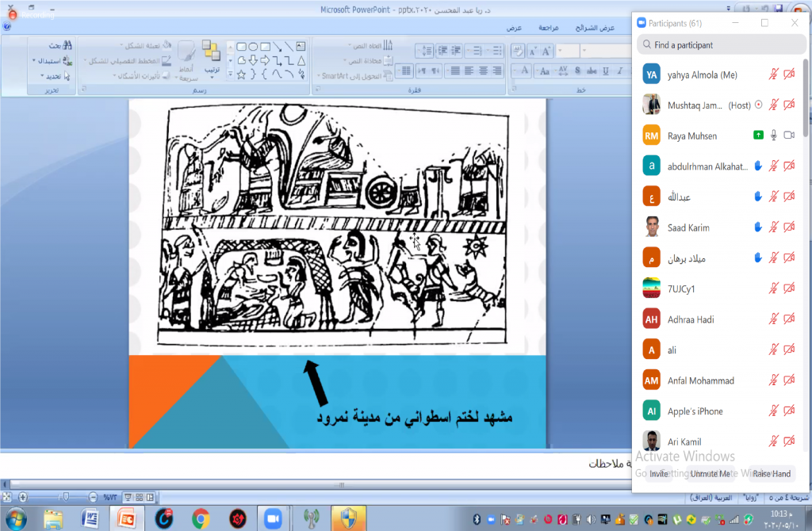Click the PowerPoint zoom slider handle
Viewport: 812px width, 531px height.
pyautogui.click(x=65, y=497)
